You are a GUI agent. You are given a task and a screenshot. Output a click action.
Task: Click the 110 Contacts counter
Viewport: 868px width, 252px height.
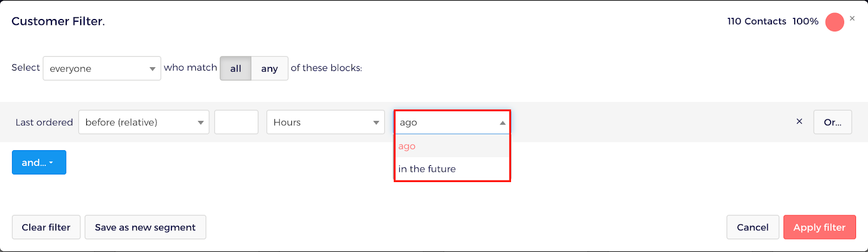[x=757, y=21]
